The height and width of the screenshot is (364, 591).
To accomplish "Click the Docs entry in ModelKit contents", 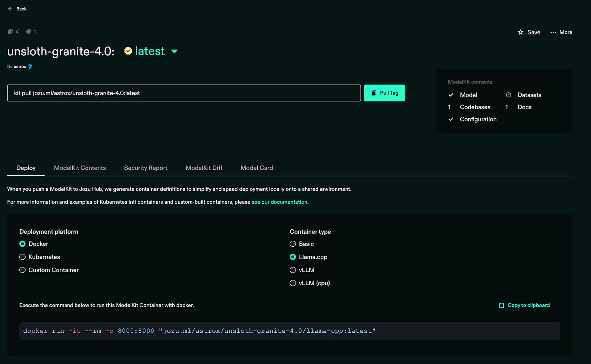I will click(524, 107).
